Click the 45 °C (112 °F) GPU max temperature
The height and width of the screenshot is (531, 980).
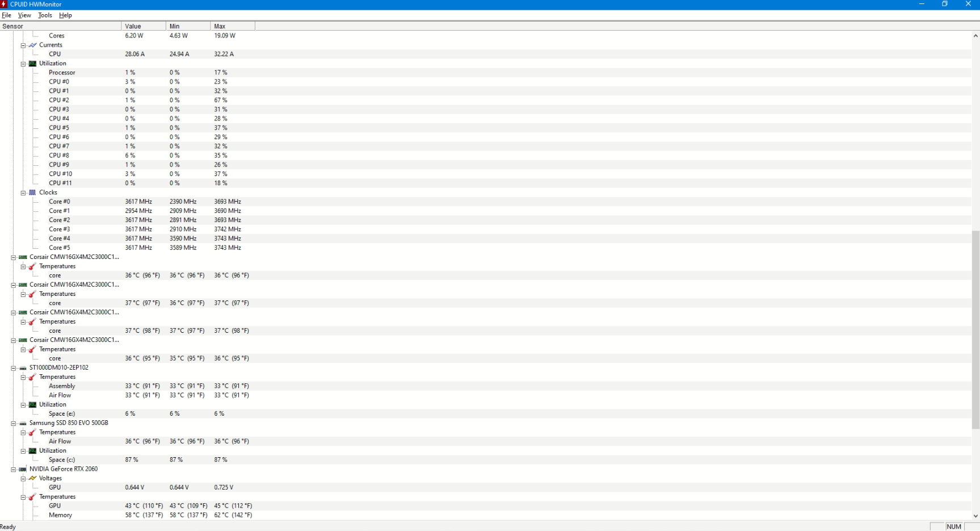point(233,506)
